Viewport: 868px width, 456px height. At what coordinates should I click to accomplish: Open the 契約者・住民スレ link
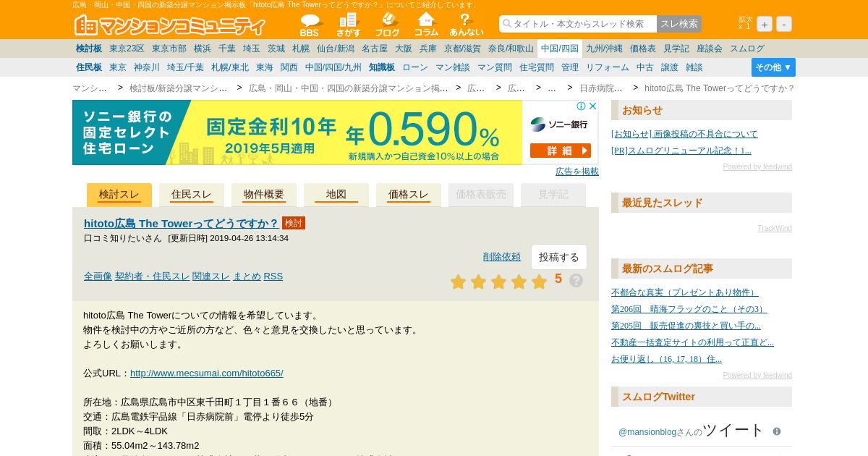coord(152,276)
